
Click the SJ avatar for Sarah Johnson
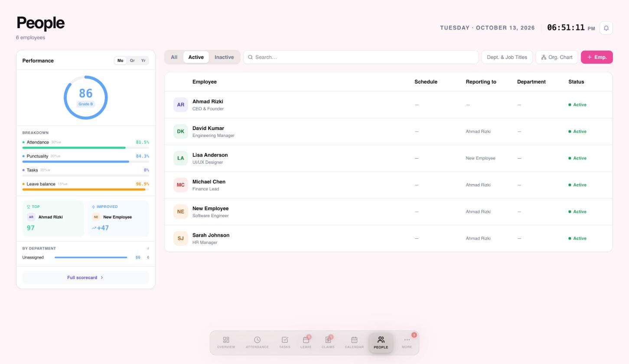(180, 238)
